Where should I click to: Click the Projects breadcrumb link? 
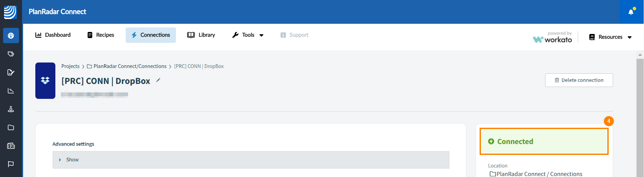click(70, 66)
